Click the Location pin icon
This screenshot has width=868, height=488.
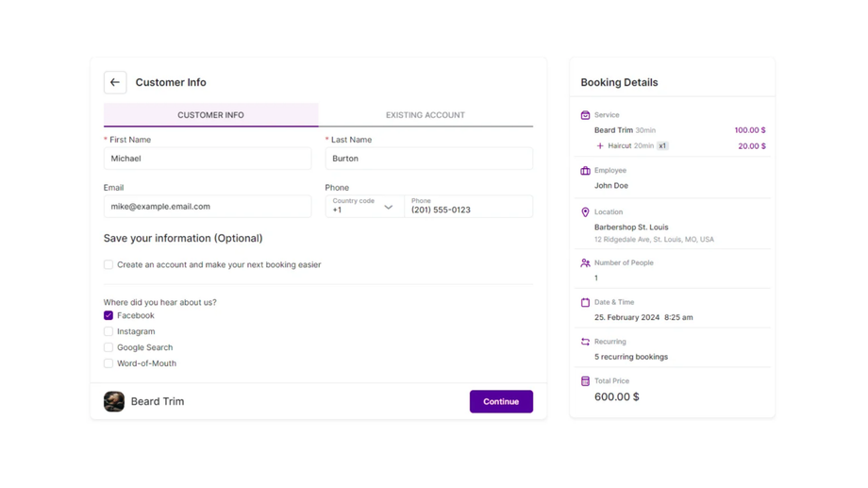[x=585, y=212]
